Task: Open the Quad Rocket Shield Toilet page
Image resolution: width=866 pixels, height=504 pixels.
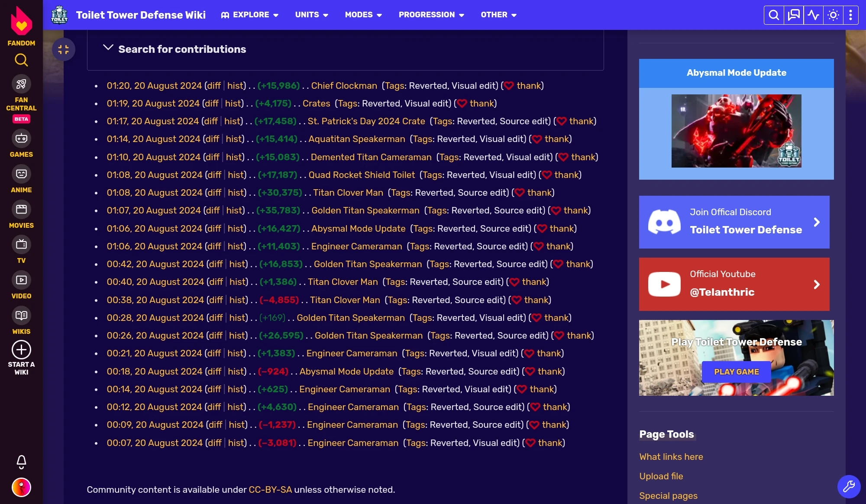Action: tap(362, 175)
